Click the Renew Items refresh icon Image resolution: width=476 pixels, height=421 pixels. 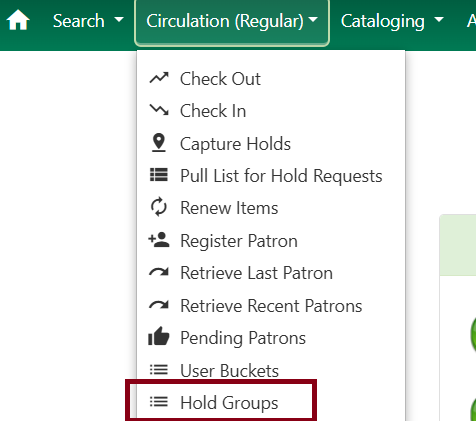point(159,207)
